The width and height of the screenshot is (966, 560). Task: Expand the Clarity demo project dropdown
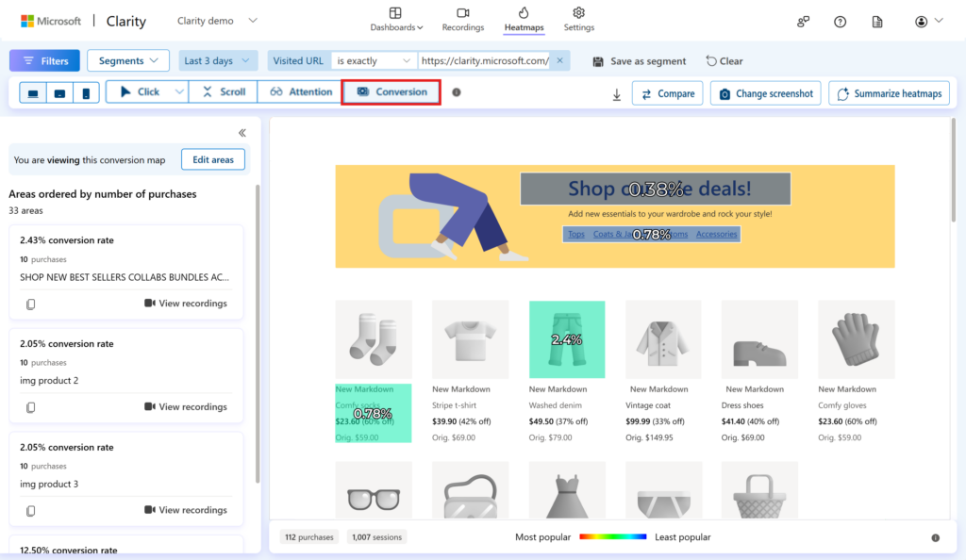click(252, 21)
